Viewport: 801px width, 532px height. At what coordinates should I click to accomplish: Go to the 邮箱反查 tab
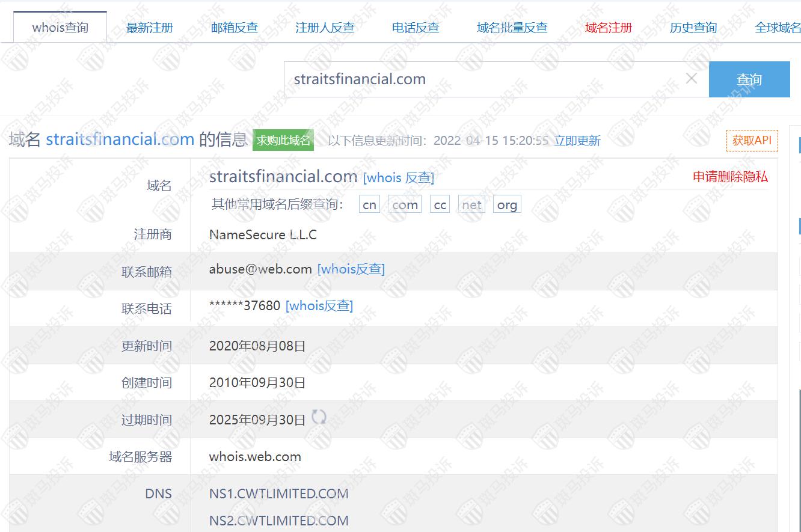pyautogui.click(x=235, y=28)
